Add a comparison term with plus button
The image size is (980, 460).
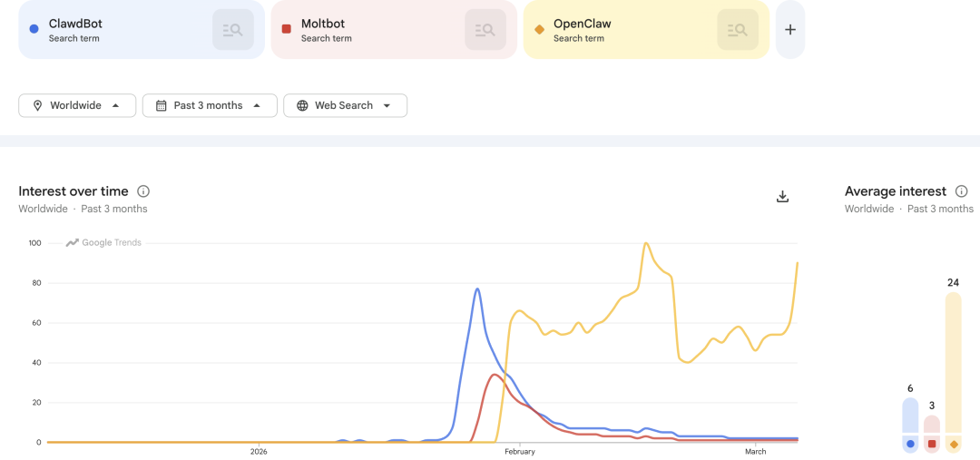click(x=790, y=30)
